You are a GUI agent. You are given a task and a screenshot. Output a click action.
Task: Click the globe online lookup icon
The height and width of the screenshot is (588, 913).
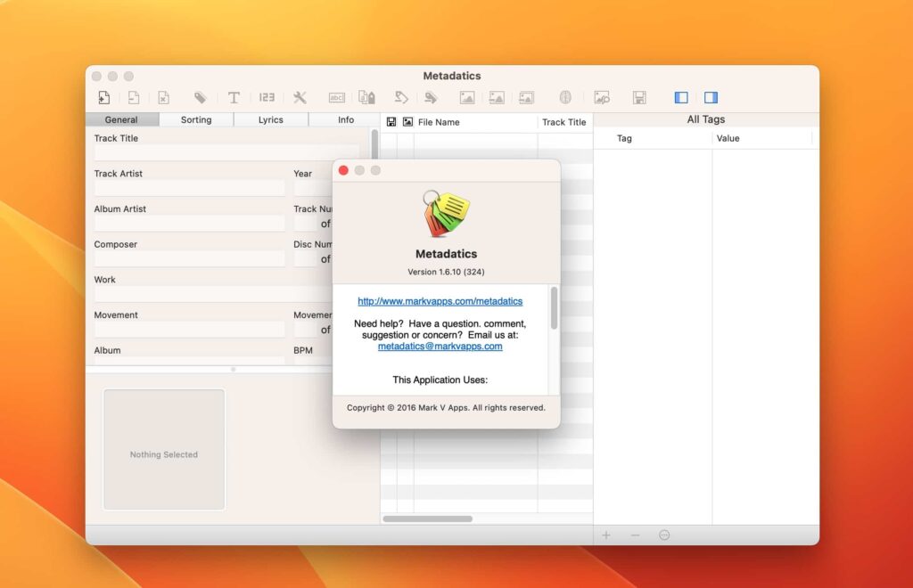(x=564, y=97)
